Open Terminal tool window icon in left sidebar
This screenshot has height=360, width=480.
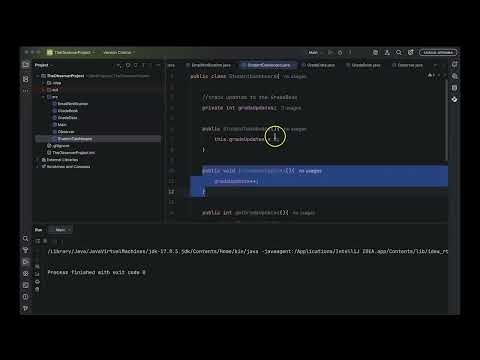pos(26,285)
